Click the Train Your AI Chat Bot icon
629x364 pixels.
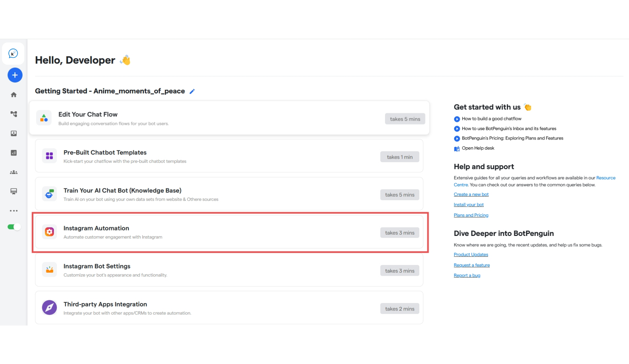[x=50, y=194]
